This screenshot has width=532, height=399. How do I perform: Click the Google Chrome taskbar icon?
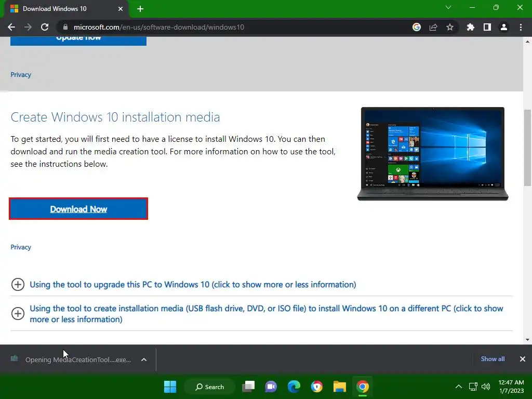362,387
